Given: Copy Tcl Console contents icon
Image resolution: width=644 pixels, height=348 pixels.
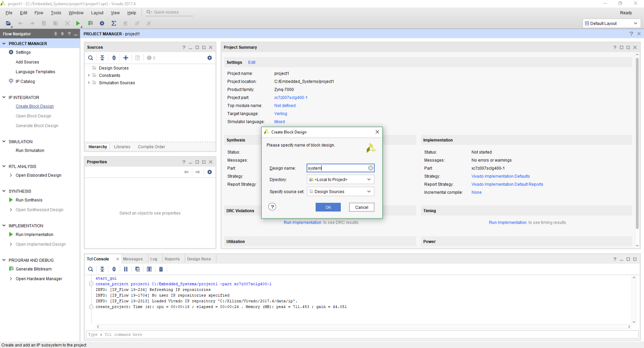Looking at the screenshot, I should (x=138, y=269).
